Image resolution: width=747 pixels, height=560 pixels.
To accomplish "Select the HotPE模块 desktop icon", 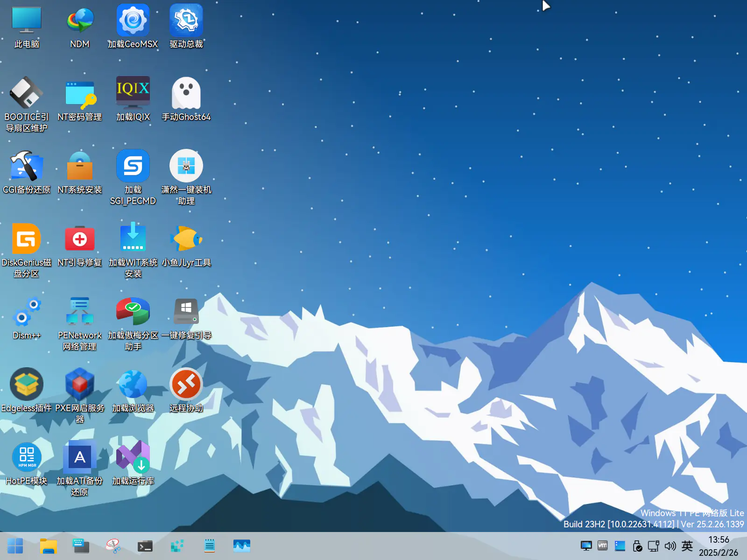I will (x=26, y=457).
